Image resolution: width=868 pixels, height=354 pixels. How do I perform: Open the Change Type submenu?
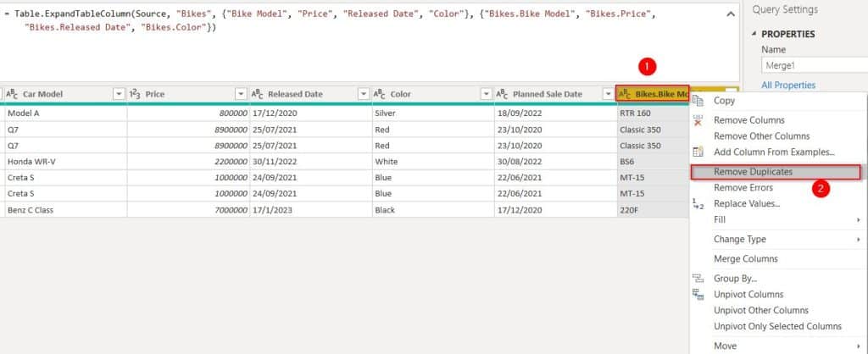739,239
